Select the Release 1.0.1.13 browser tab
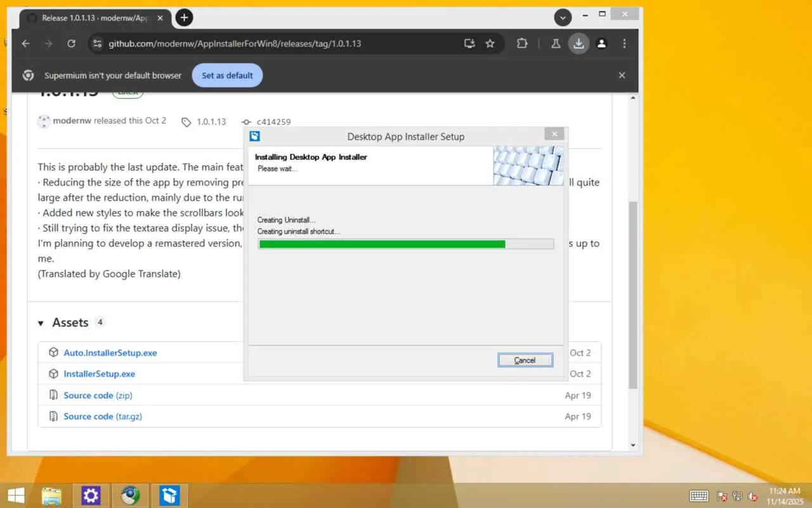Image resolution: width=812 pixels, height=508 pixels. pyautogui.click(x=95, y=18)
